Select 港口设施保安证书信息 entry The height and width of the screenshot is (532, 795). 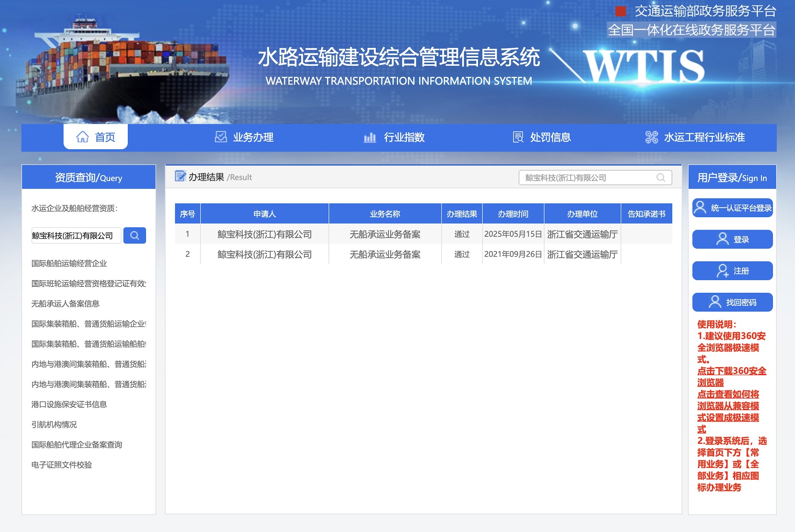[70, 404]
